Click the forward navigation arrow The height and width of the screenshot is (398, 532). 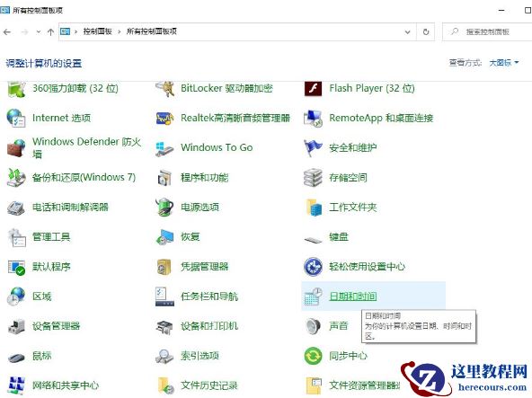tap(24, 32)
